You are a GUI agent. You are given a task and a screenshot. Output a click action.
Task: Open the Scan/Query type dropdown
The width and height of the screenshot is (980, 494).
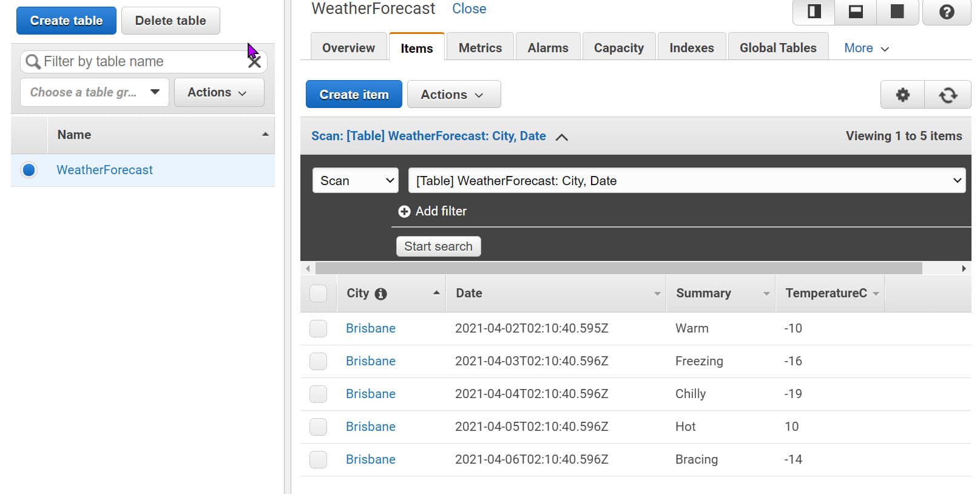coord(356,180)
